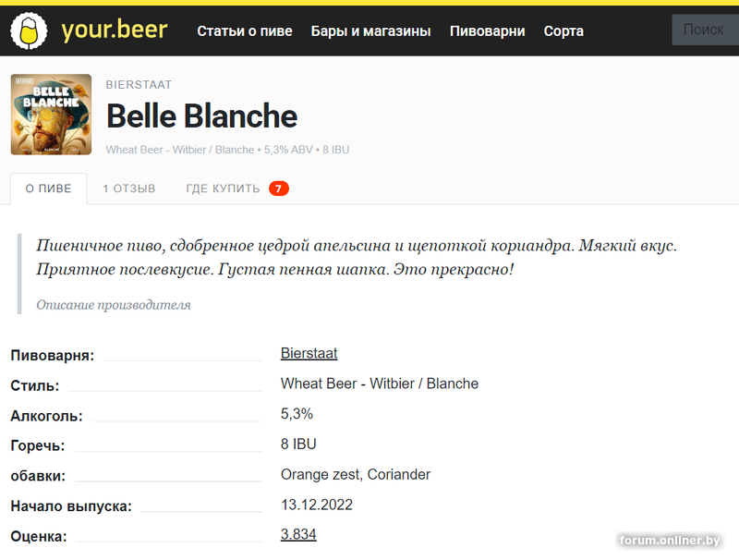Image resolution: width=739 pixels, height=560 pixels.
Task: Click the 5,3% alcohol value
Action: 297,414
